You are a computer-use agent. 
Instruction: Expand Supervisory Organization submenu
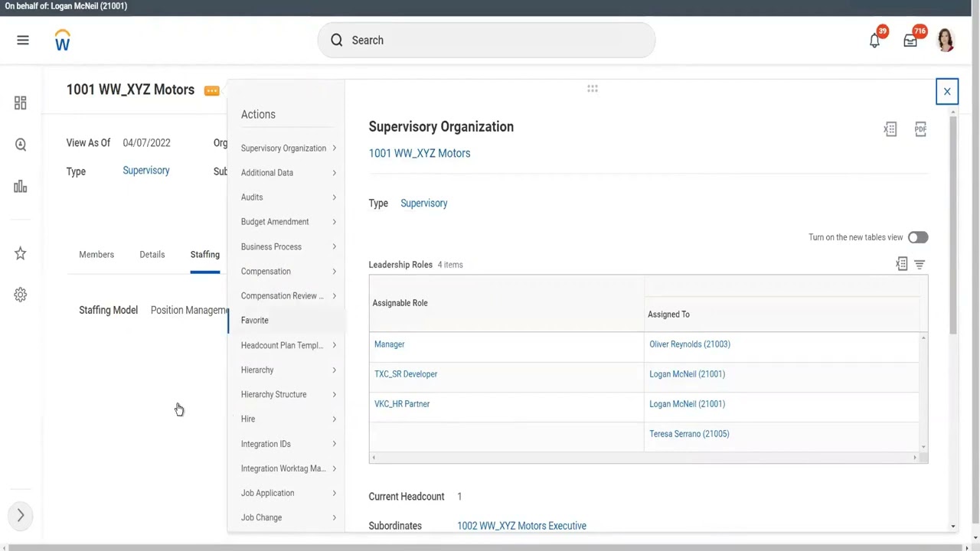tap(288, 148)
